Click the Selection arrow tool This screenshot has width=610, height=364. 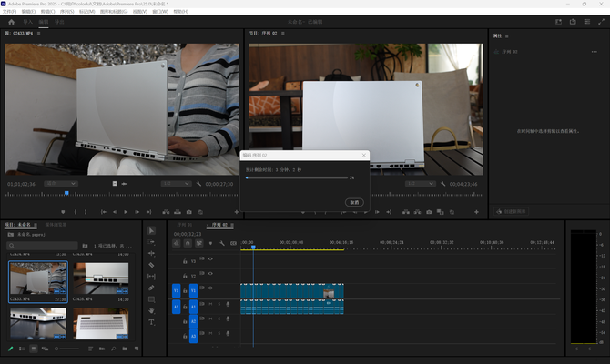(151, 230)
